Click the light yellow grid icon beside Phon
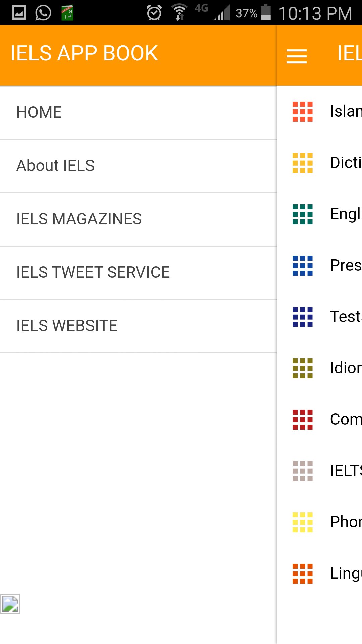 (302, 522)
